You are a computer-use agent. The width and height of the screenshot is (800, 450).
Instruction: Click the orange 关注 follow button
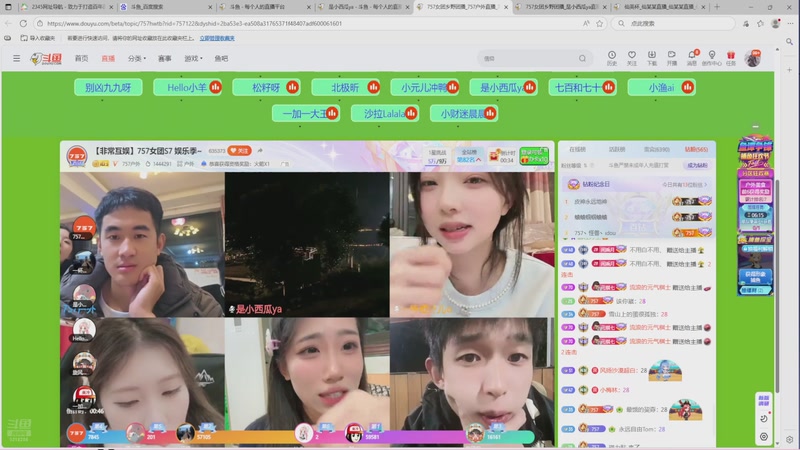(x=239, y=151)
